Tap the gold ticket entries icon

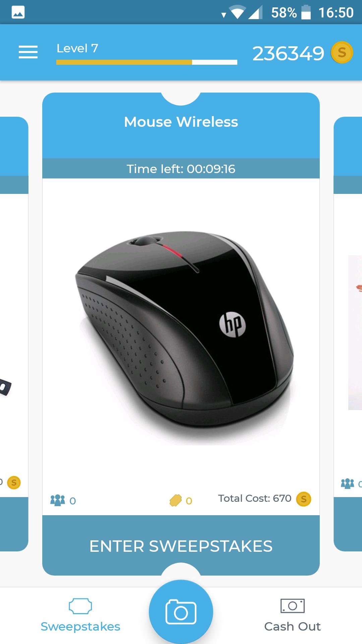click(x=175, y=500)
